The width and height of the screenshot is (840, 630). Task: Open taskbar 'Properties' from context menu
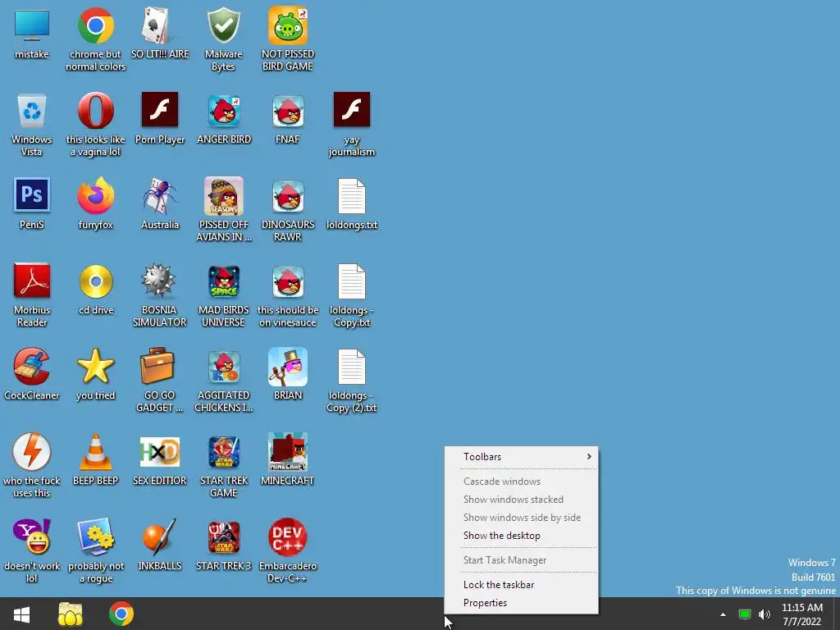(x=521, y=603)
